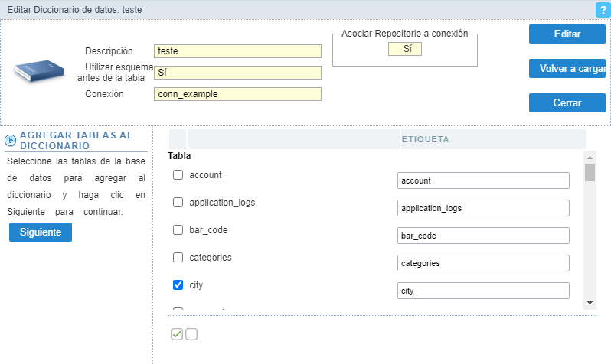
Task: Check the categories table checkbox
Action: (178, 258)
